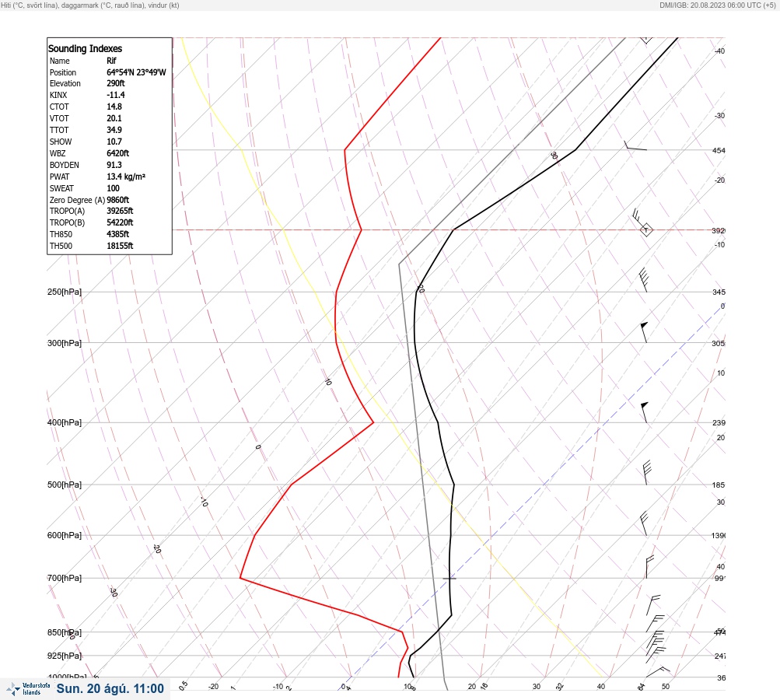Click the wind barb at the 300 hPa level

click(x=644, y=332)
